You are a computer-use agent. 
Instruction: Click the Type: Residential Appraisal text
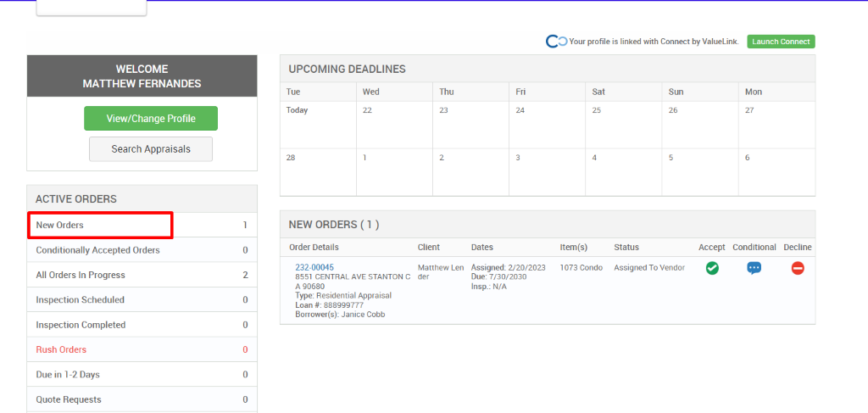point(343,296)
